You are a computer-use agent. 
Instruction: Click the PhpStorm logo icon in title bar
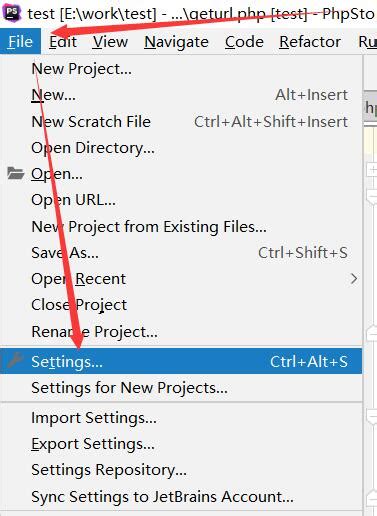[x=12, y=12]
